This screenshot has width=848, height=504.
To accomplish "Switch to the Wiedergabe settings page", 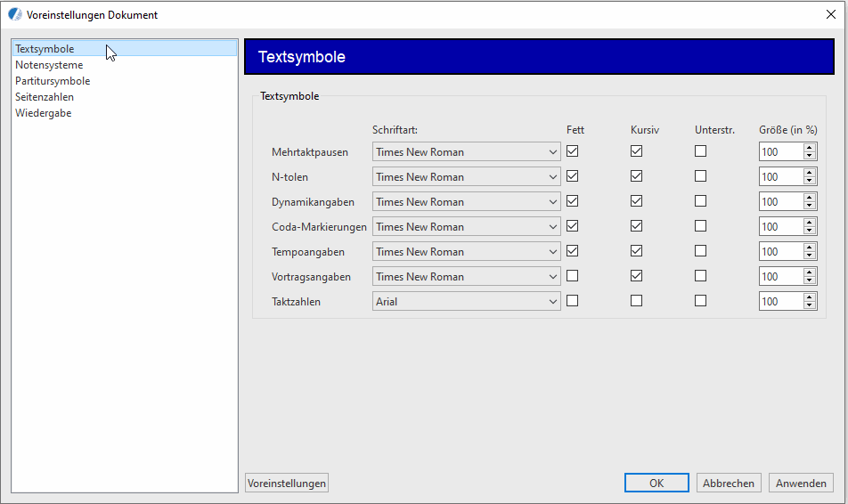I will tap(43, 113).
